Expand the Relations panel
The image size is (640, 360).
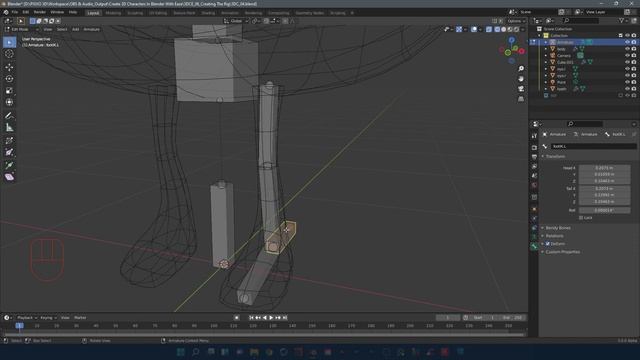pyautogui.click(x=554, y=236)
